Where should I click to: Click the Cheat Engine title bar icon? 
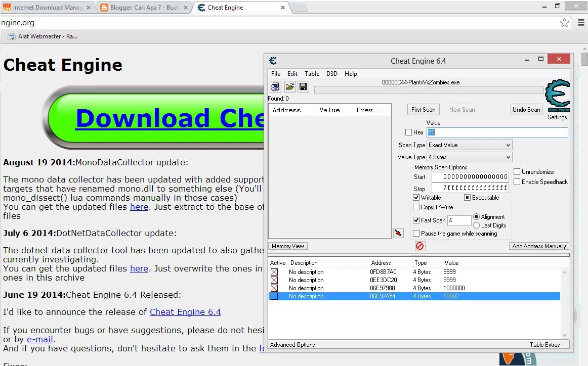273,60
